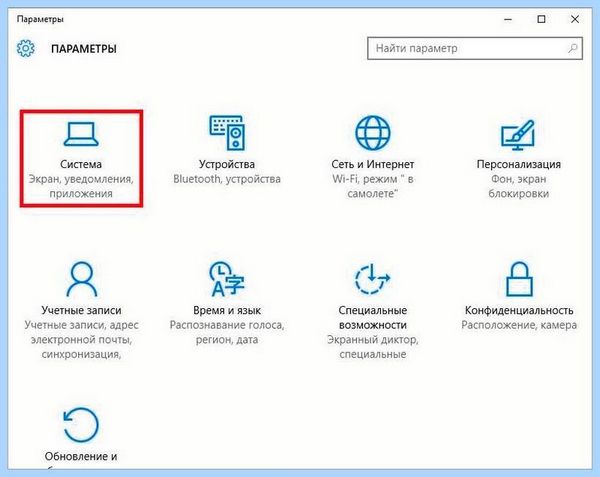
Task: Click the Сеть и Интернет label
Action: [373, 164]
